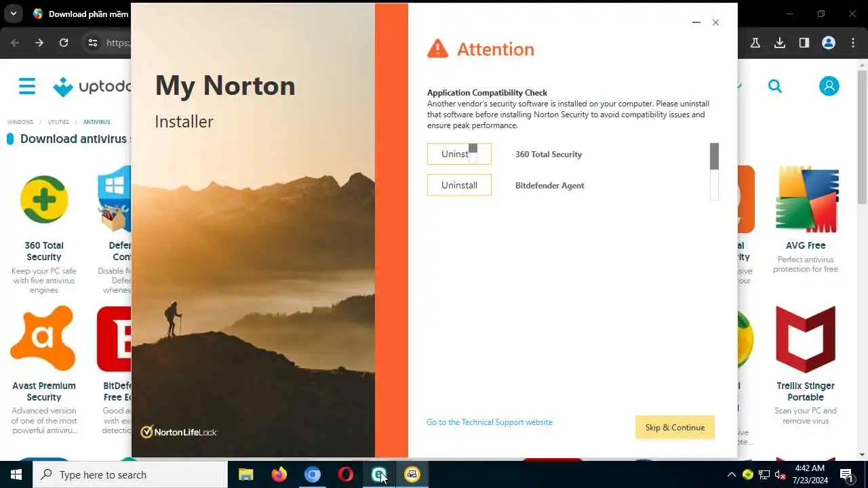Image resolution: width=868 pixels, height=488 pixels.
Task: Click the green tray icon beside the chevron
Action: click(748, 474)
